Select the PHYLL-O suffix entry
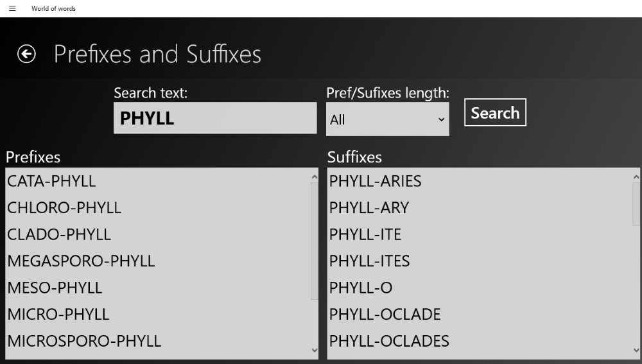 click(480, 288)
